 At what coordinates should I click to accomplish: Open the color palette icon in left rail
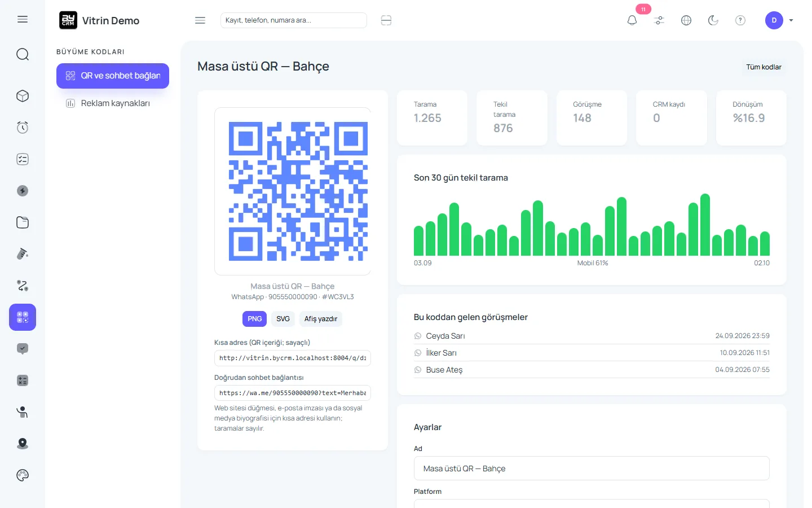point(23,475)
